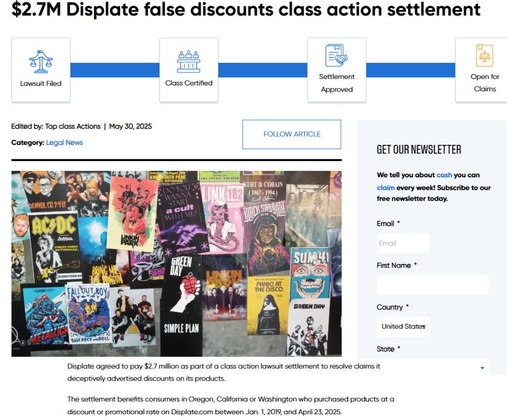Select the Lawsuit Filed step card
The image size is (507, 420).
tap(41, 70)
